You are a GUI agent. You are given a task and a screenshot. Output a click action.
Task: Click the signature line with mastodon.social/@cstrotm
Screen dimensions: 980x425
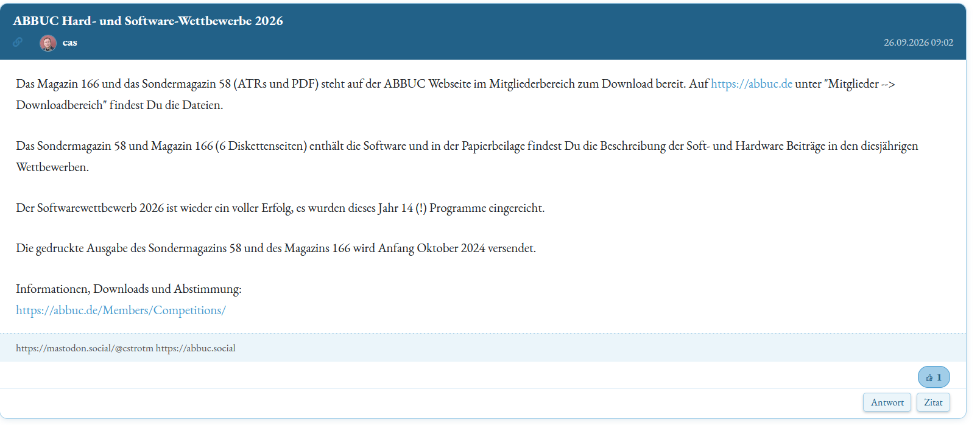pos(125,348)
